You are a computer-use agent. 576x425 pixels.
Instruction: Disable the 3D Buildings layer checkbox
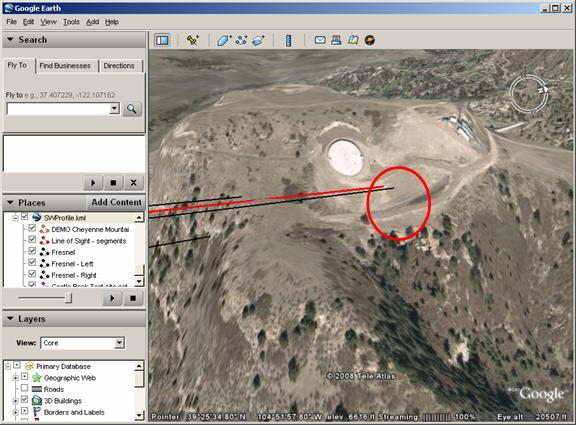click(x=24, y=399)
